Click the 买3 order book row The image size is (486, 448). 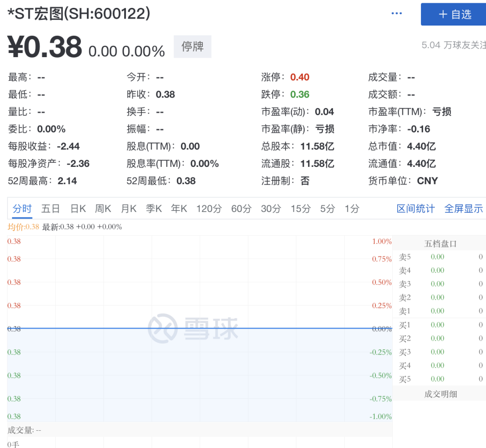pyautogui.click(x=440, y=352)
